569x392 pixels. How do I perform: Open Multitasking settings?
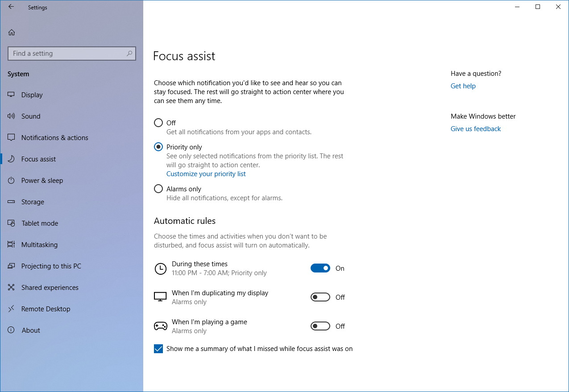point(71,245)
